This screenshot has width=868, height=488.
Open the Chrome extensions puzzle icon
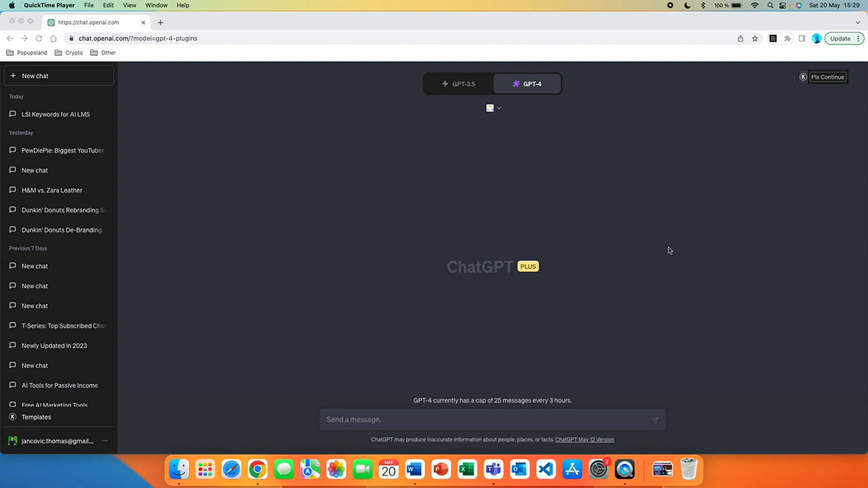(x=788, y=38)
